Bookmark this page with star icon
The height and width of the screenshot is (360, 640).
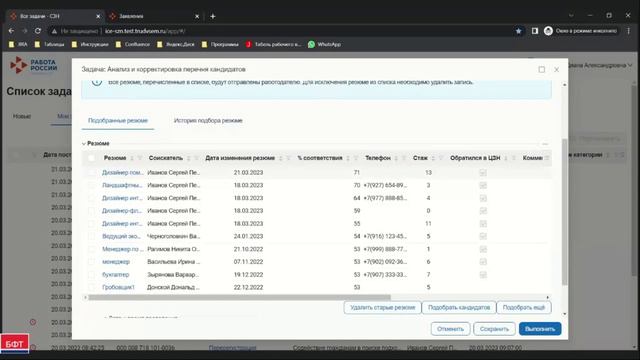518,31
